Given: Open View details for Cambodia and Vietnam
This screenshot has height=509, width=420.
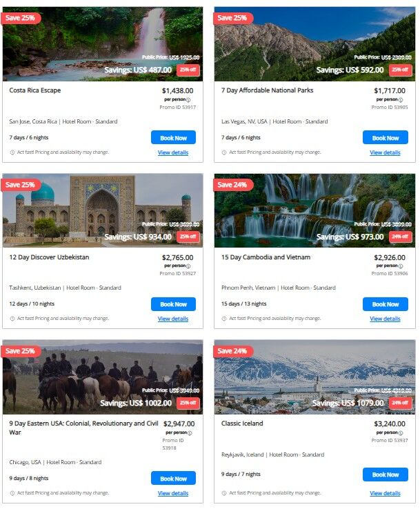Looking at the screenshot, I should click(385, 319).
